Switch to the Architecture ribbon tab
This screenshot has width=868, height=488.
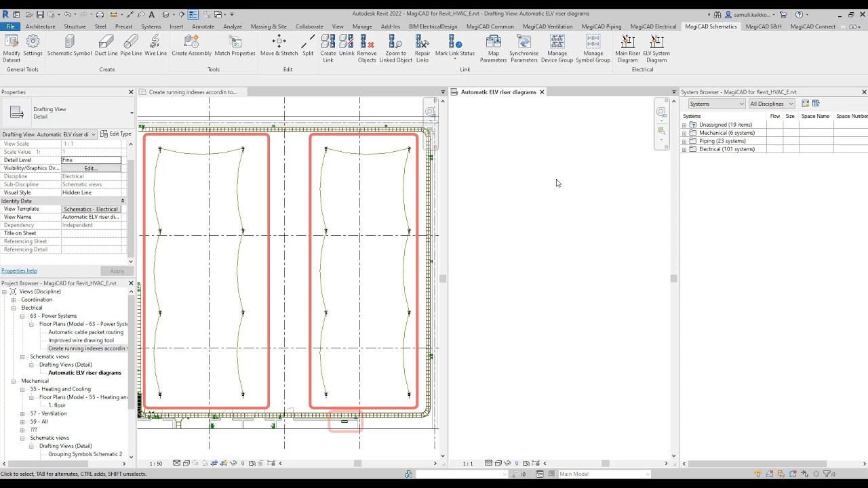(40, 26)
